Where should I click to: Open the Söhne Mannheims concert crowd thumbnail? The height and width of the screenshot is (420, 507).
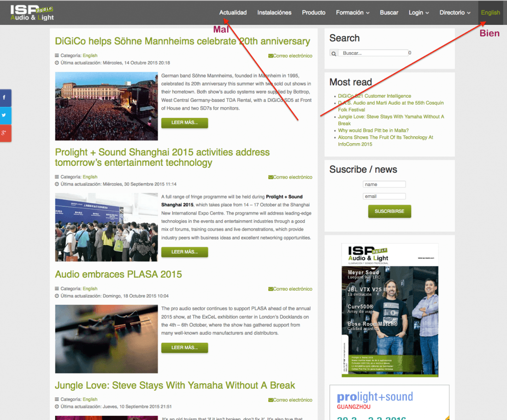[106, 106]
